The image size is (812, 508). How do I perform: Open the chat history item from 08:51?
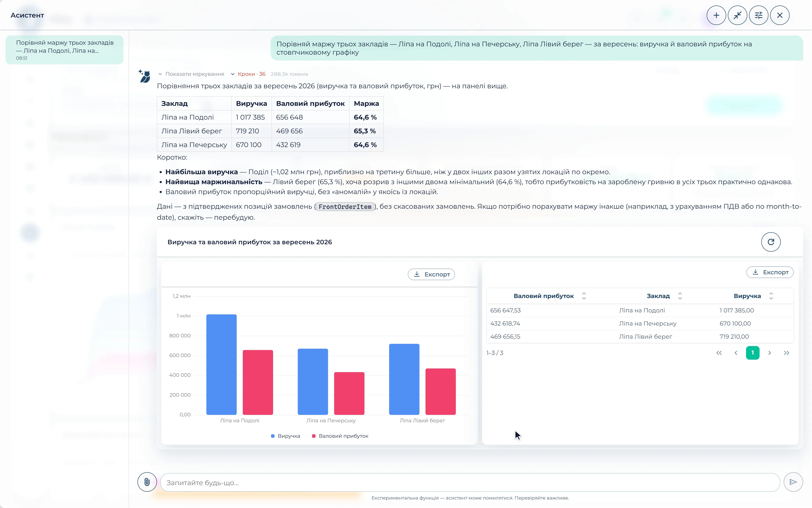coord(64,50)
